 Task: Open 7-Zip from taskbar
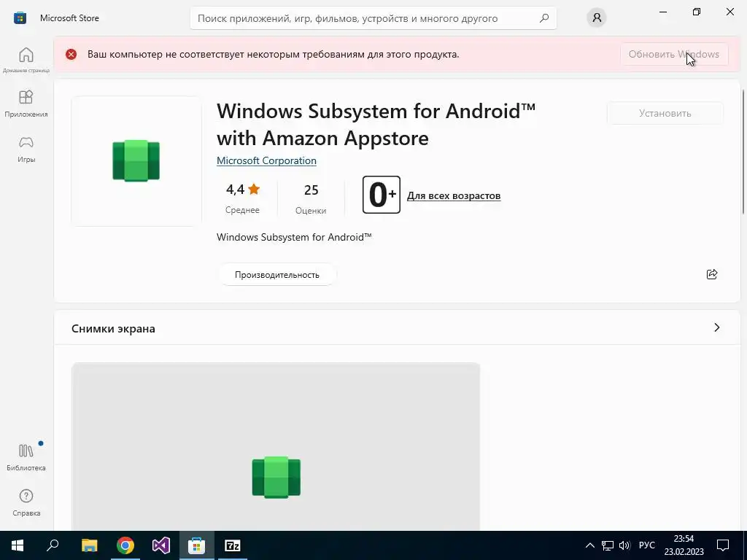(233, 545)
